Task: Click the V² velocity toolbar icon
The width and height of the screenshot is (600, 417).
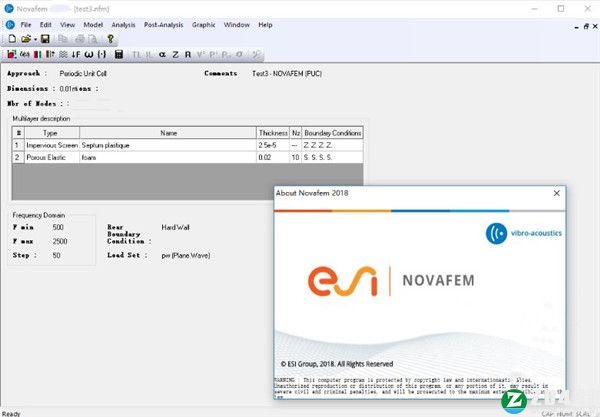Action: pyautogui.click(x=201, y=55)
